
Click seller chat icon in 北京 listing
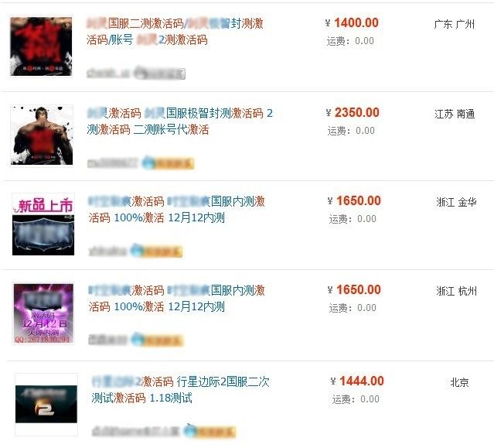click(x=210, y=431)
